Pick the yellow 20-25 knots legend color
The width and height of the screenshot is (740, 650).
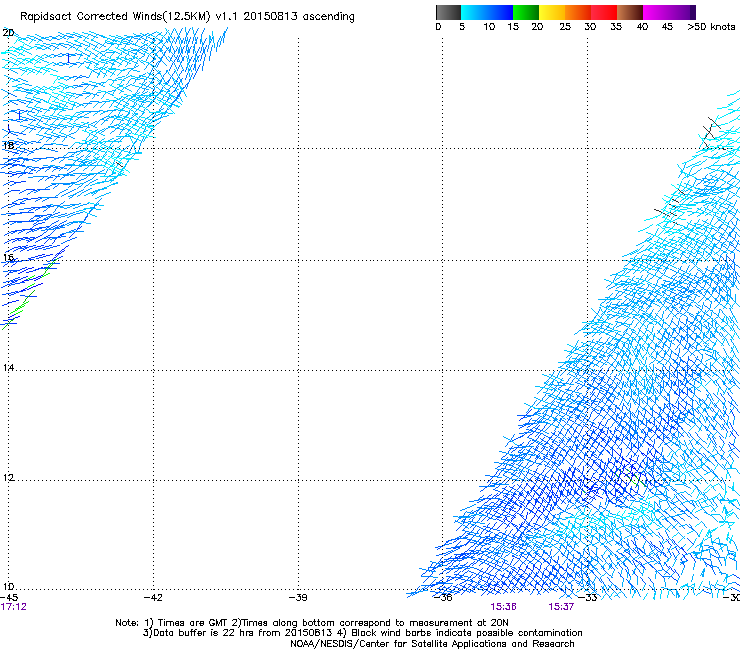pyautogui.click(x=552, y=12)
